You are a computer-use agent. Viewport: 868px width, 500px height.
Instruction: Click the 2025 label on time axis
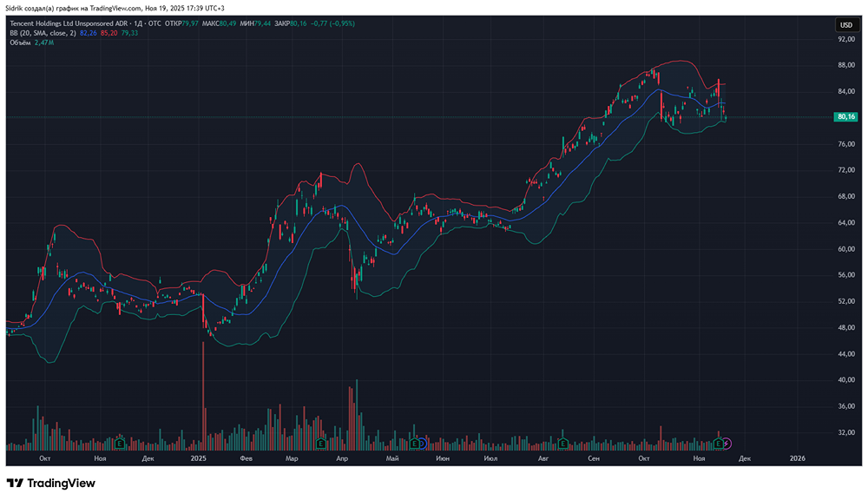199,457
